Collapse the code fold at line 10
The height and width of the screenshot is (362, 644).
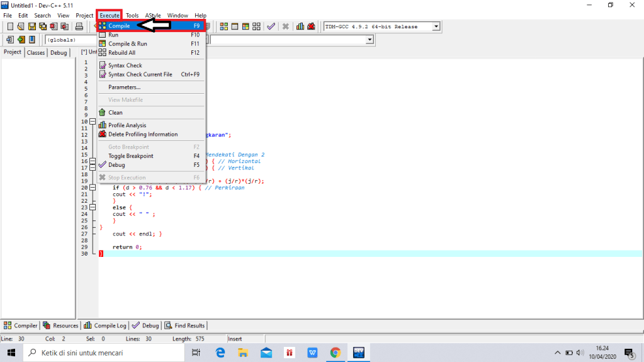pyautogui.click(x=93, y=122)
